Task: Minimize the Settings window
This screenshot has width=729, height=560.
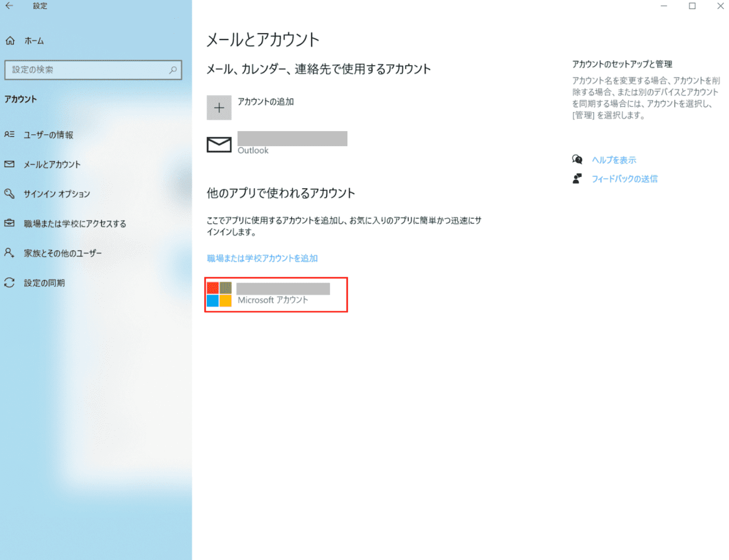Action: point(664,6)
